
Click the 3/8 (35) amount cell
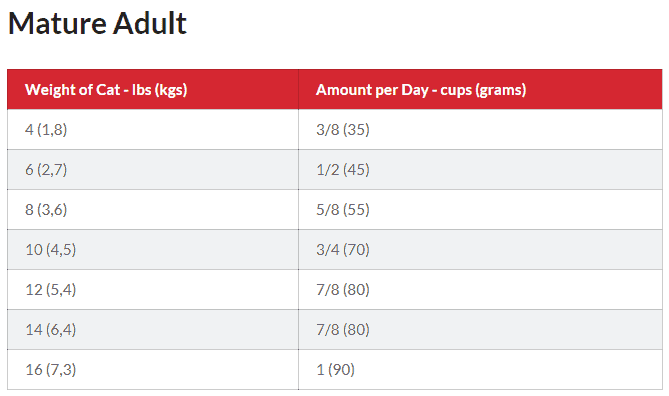point(480,129)
